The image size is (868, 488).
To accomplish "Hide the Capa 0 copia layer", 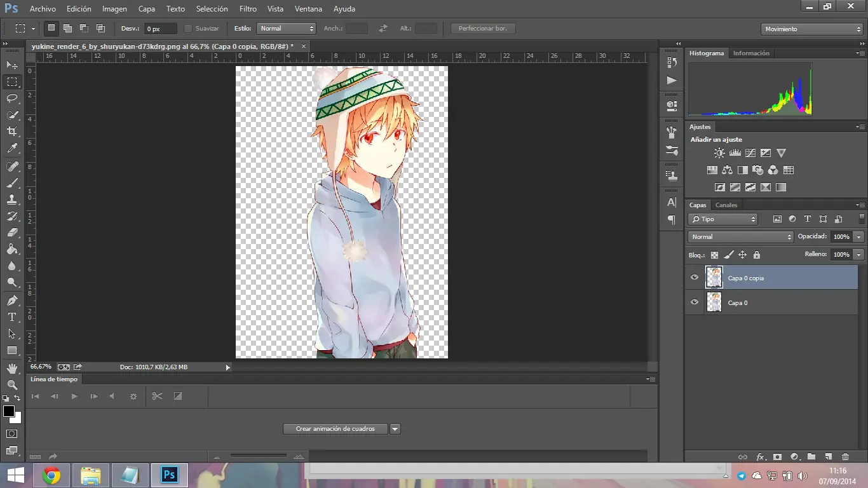I will 695,278.
